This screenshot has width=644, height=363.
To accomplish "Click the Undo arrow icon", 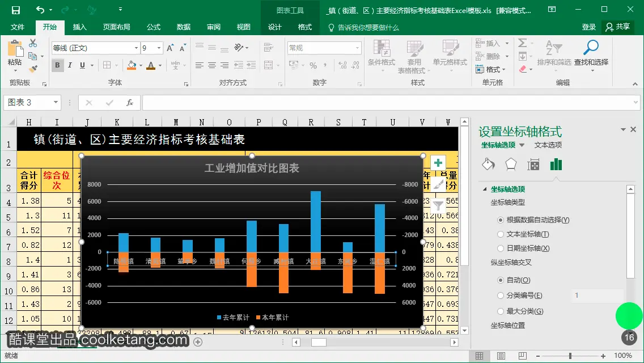I will [x=40, y=10].
